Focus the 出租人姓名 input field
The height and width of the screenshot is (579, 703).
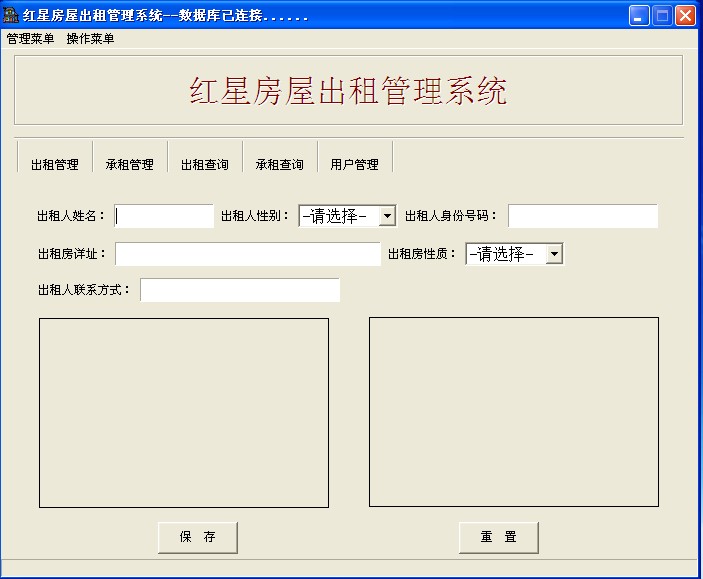[x=164, y=216]
